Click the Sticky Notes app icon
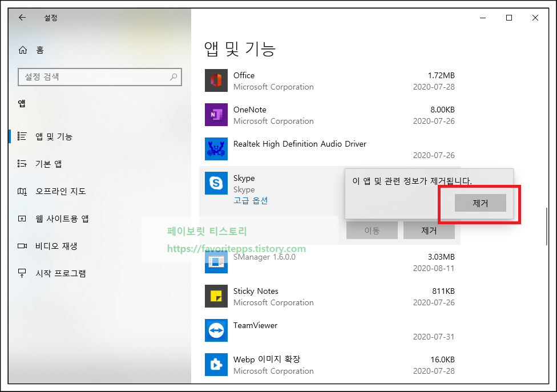This screenshot has height=392, width=557. pyautogui.click(x=216, y=296)
